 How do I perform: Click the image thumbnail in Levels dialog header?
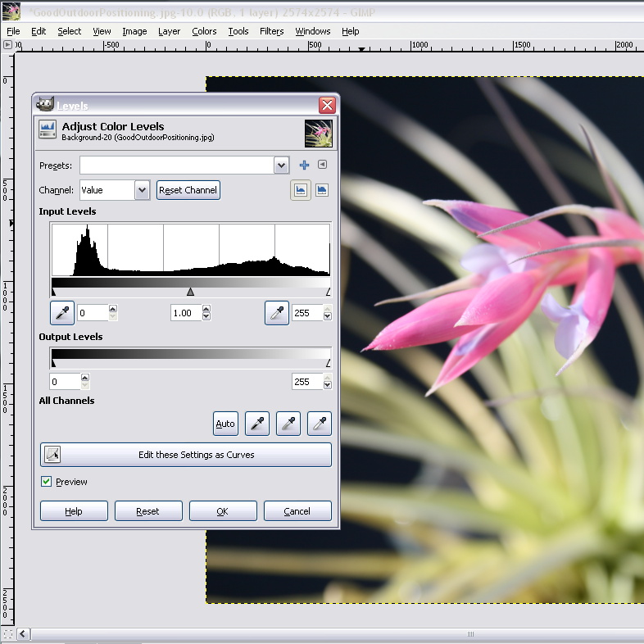coord(319,133)
